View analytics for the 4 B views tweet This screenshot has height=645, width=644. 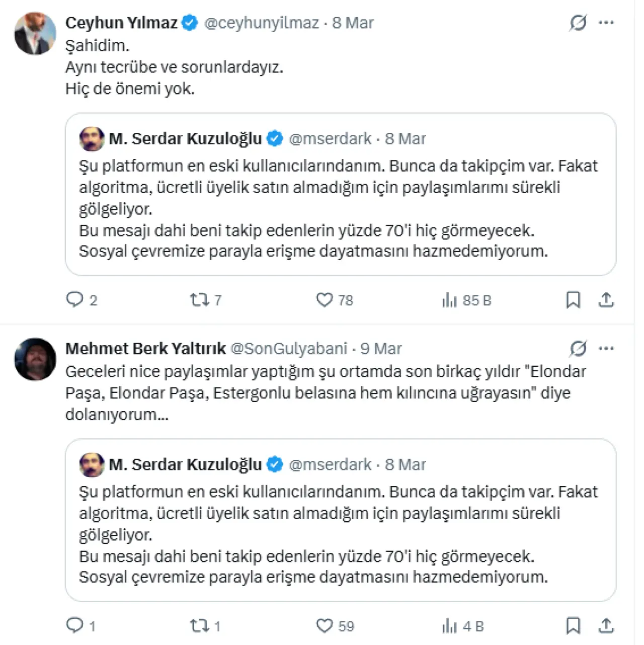pos(449,626)
